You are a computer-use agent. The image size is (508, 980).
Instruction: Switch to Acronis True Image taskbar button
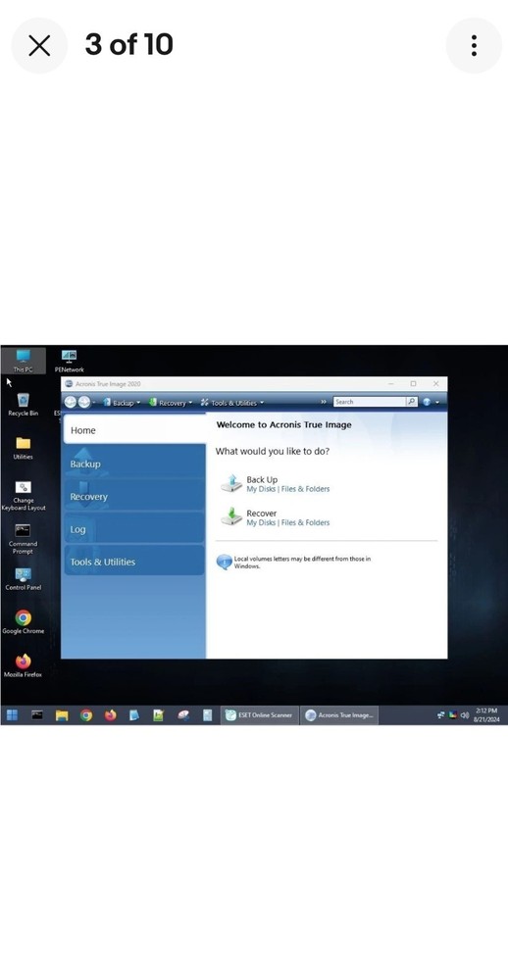[339, 715]
